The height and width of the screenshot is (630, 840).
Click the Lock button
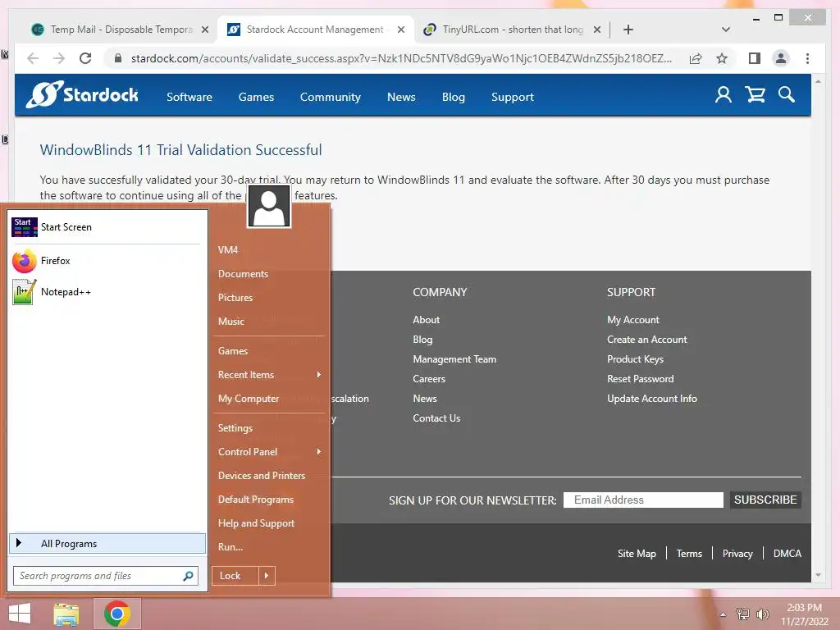pos(235,576)
